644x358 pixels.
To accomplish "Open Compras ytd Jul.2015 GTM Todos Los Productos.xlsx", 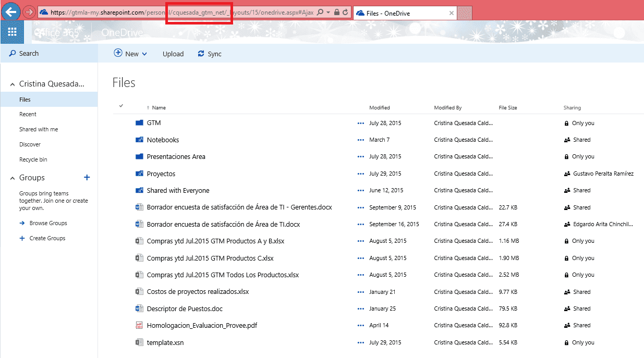I will click(223, 275).
